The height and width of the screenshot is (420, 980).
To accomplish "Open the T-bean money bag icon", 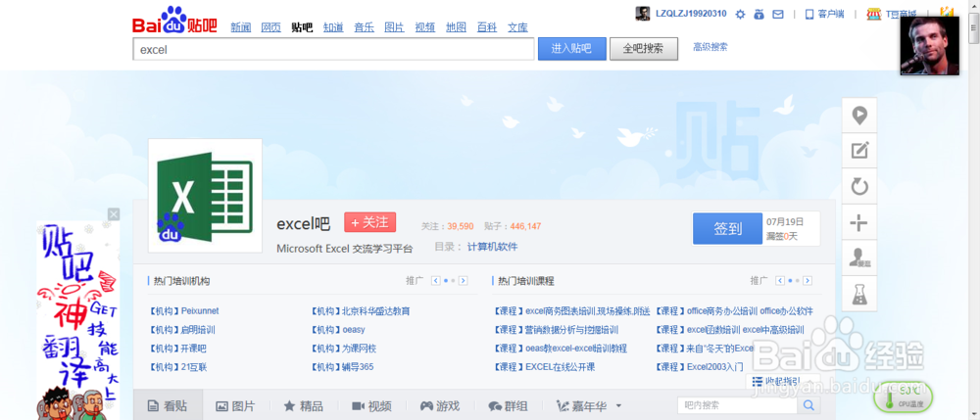I will [759, 14].
